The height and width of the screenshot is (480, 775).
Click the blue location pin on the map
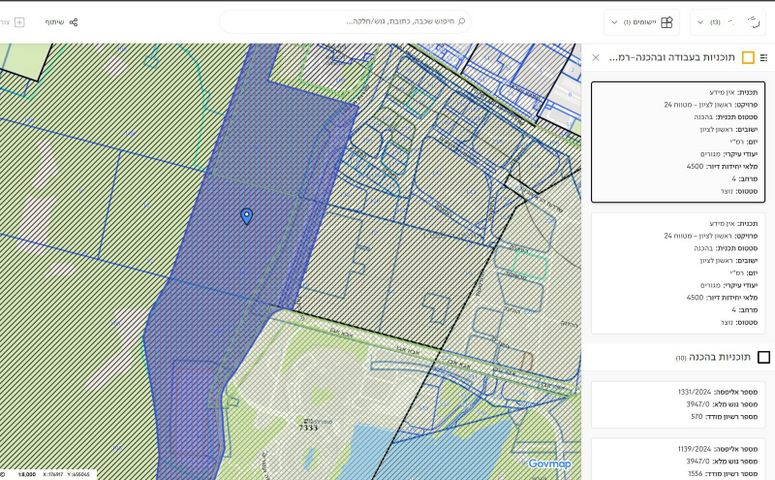pos(247,216)
